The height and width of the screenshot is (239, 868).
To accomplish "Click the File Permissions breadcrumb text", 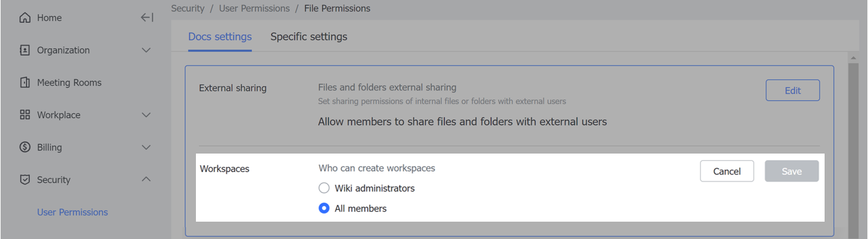I will 337,9.
